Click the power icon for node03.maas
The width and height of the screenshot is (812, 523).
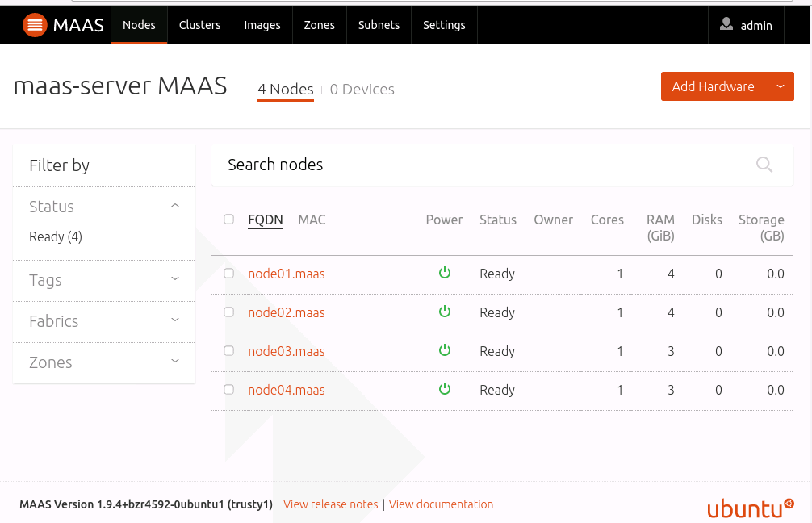[x=444, y=350]
